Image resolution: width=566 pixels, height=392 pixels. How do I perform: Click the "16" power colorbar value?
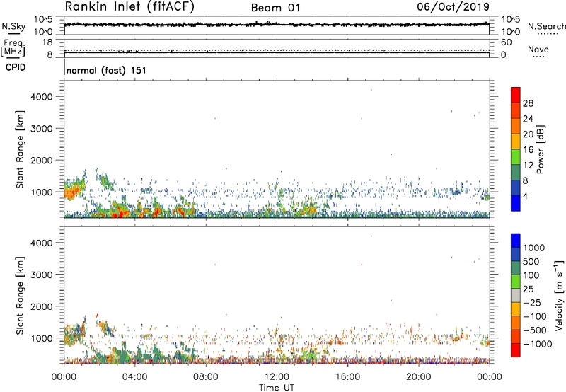click(528, 149)
